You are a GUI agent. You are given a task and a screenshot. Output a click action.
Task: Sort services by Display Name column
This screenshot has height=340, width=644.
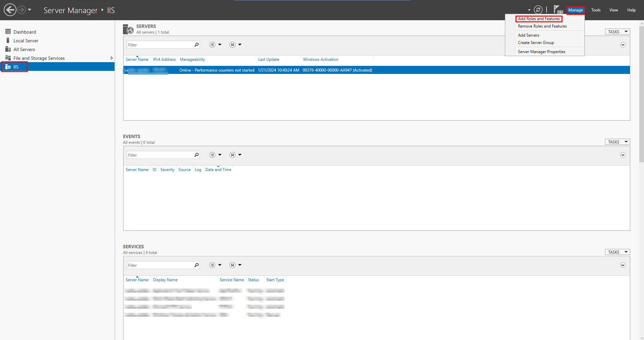point(165,280)
